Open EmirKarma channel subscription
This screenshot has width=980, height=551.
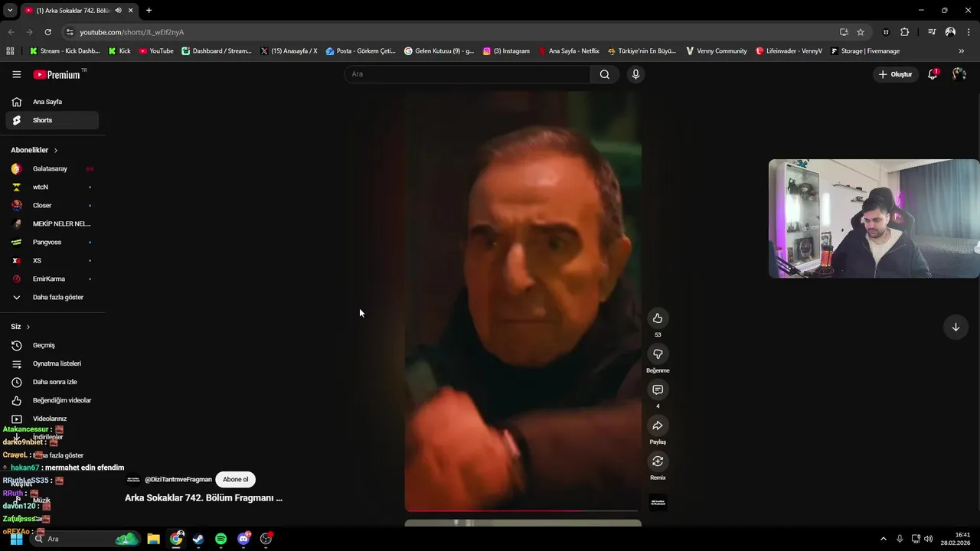[x=52, y=279]
